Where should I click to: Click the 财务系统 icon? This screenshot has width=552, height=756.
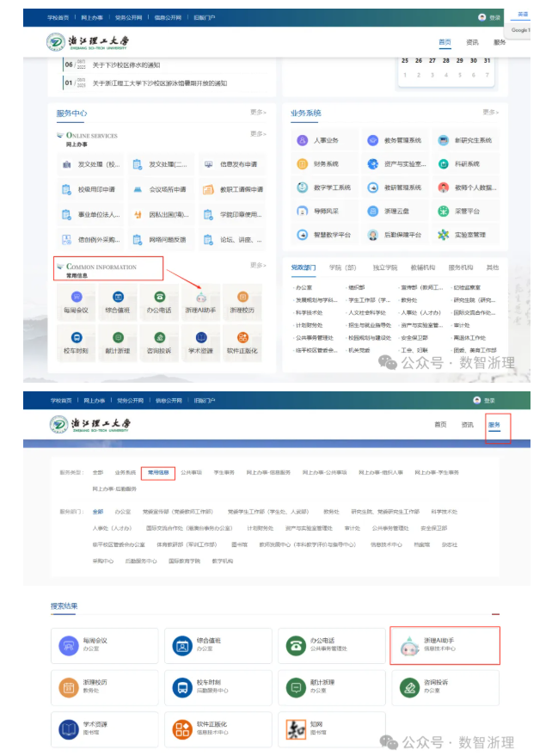click(x=303, y=163)
